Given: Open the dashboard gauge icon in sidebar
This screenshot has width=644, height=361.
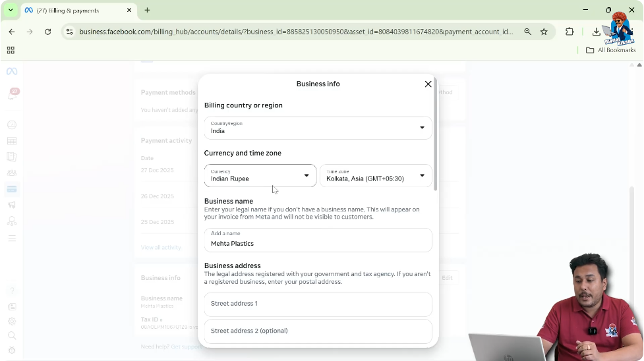Looking at the screenshot, I should [12, 125].
